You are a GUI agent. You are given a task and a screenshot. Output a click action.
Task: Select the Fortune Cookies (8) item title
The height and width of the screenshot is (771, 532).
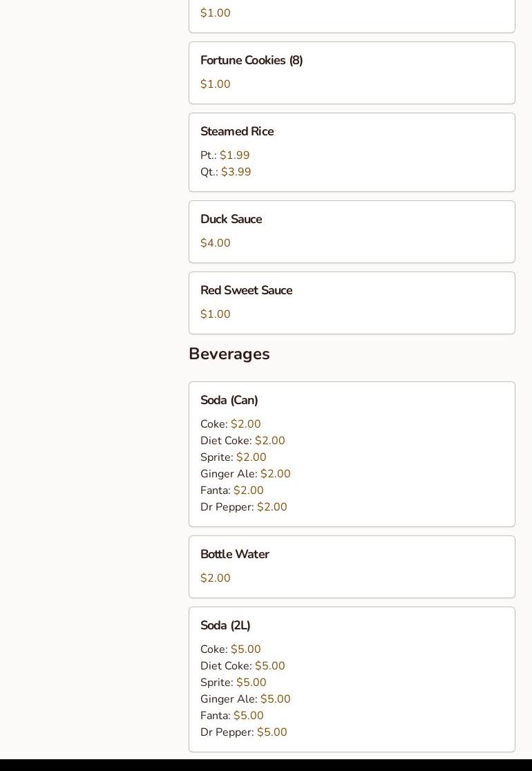[x=251, y=61]
